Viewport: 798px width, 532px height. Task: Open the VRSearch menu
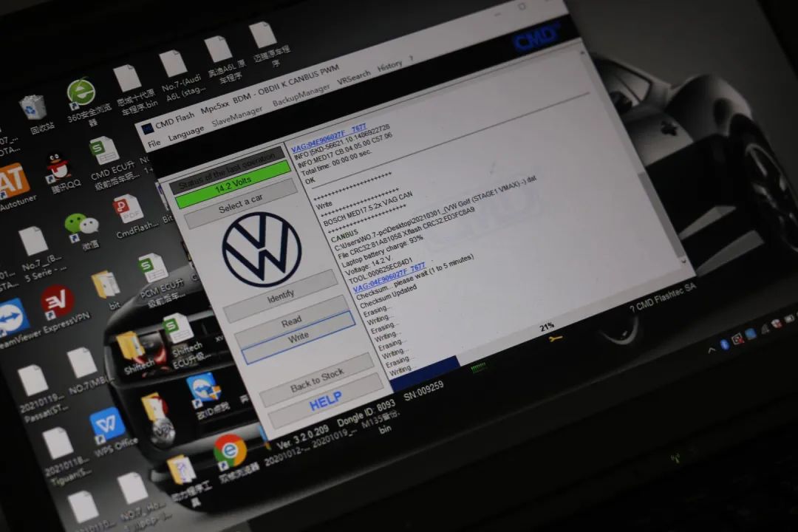[x=354, y=78]
